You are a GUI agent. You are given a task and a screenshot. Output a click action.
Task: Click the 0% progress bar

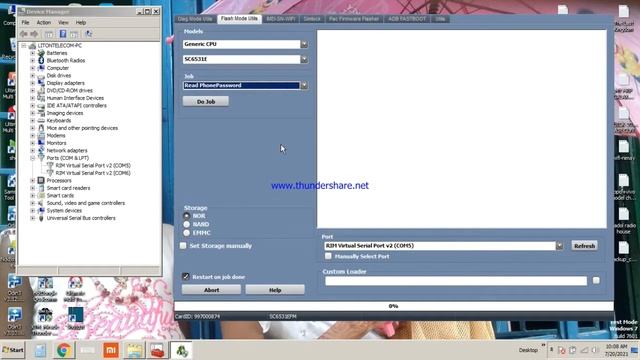pyautogui.click(x=393, y=306)
